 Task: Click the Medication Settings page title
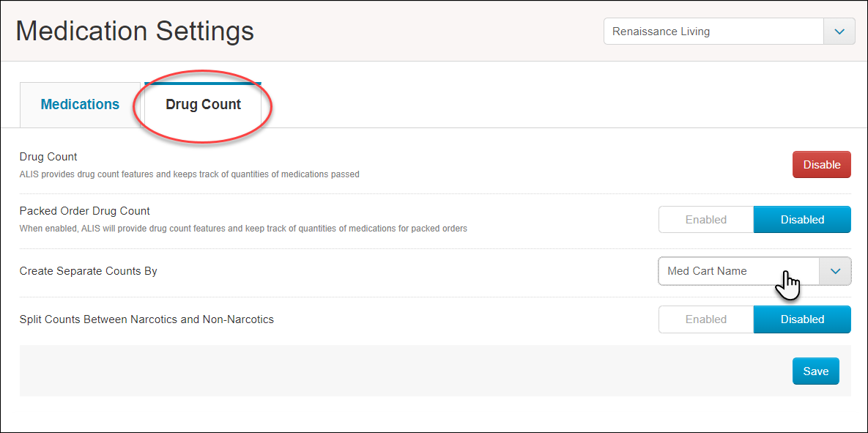click(x=134, y=31)
